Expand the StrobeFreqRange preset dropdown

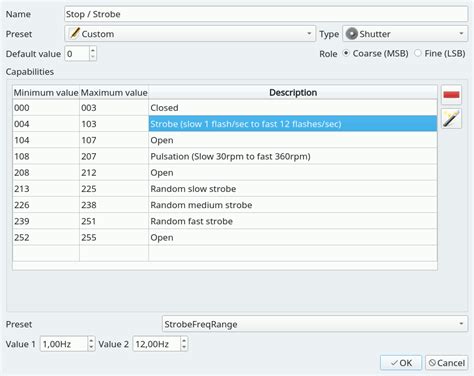click(315, 324)
